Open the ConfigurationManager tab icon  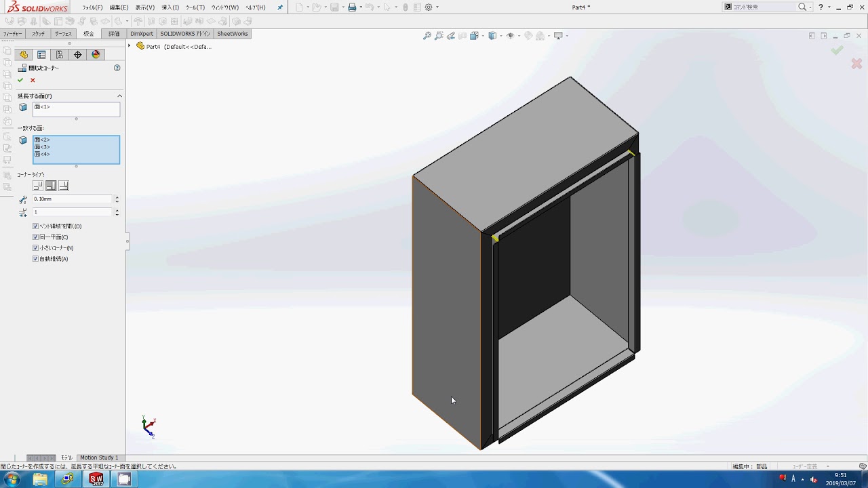click(x=60, y=55)
